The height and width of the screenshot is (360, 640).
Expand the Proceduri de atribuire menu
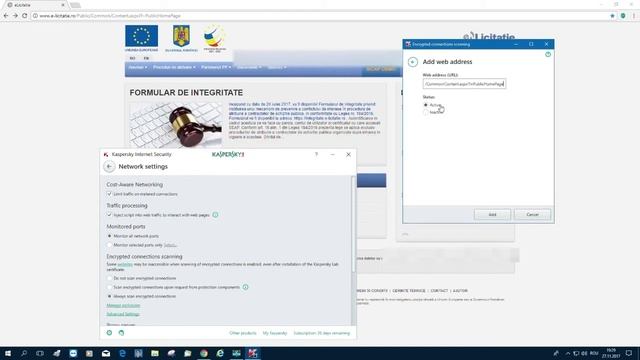pyautogui.click(x=174, y=67)
